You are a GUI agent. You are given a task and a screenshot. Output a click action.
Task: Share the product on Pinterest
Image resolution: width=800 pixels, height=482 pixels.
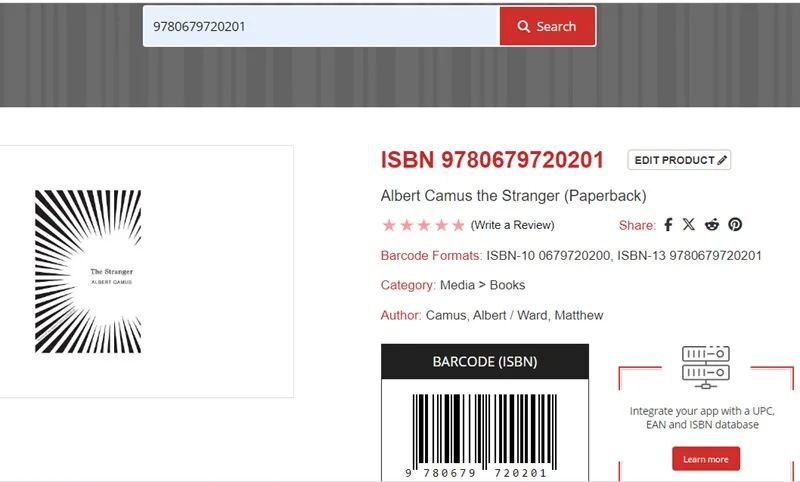point(735,224)
